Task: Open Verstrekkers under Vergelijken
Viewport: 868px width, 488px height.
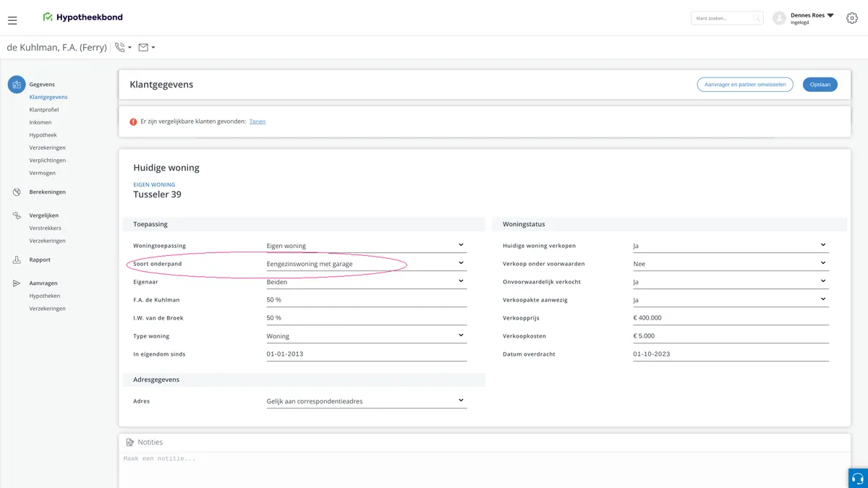Action: coord(46,228)
